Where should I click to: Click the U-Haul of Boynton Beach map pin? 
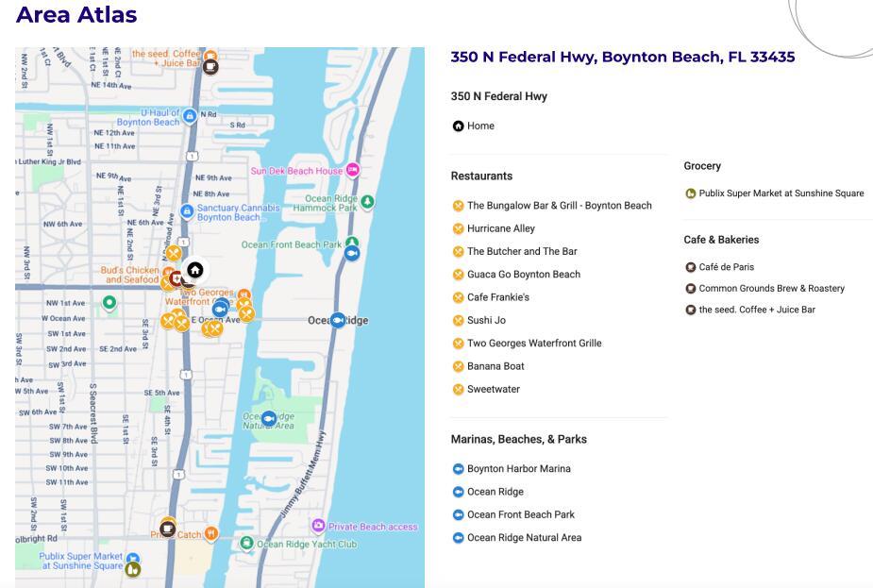190,116
